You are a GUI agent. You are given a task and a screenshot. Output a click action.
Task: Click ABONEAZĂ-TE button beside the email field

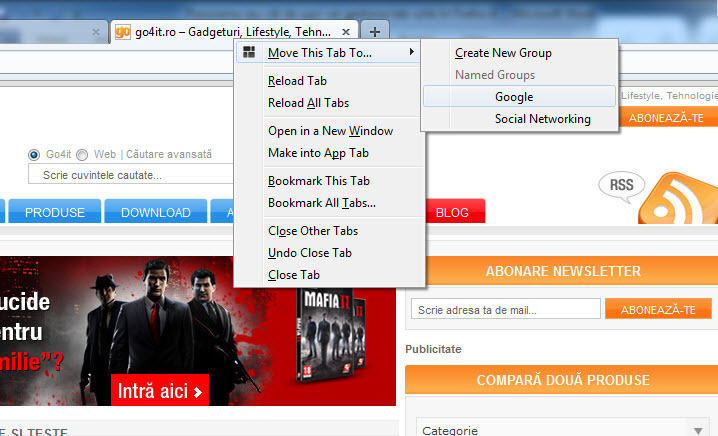[x=658, y=309]
